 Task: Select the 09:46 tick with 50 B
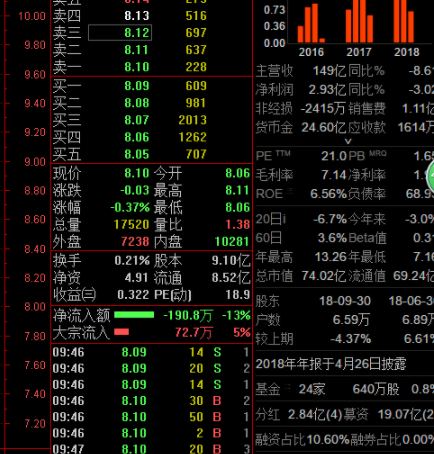pyautogui.click(x=151, y=417)
